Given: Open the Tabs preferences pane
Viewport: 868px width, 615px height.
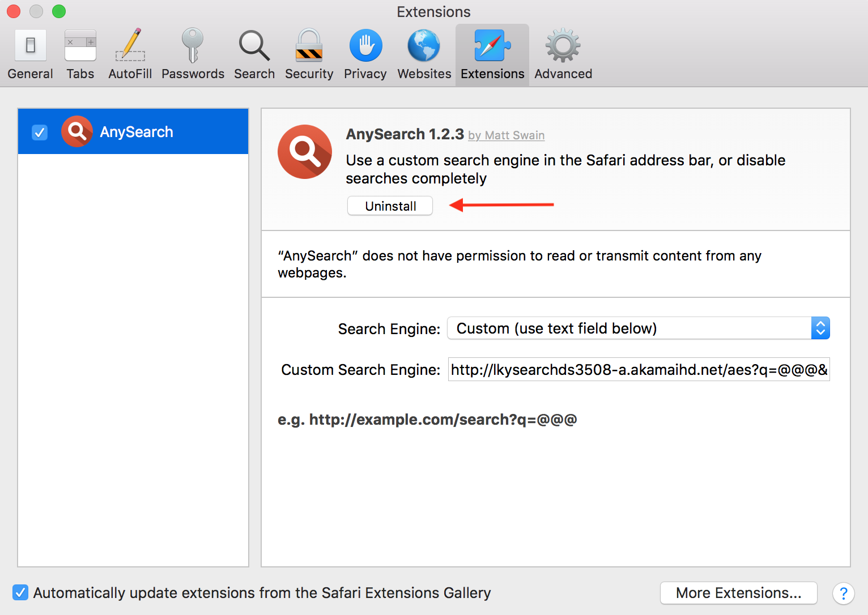Looking at the screenshot, I should (80, 55).
